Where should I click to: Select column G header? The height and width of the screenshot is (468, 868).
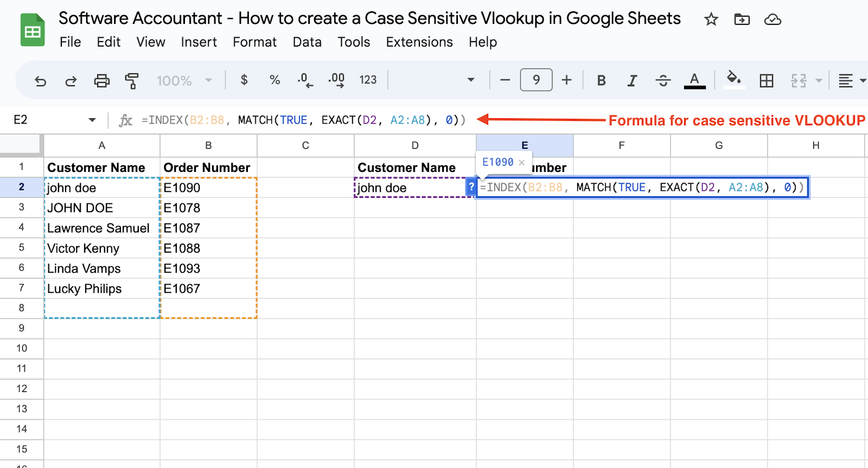pos(719,145)
